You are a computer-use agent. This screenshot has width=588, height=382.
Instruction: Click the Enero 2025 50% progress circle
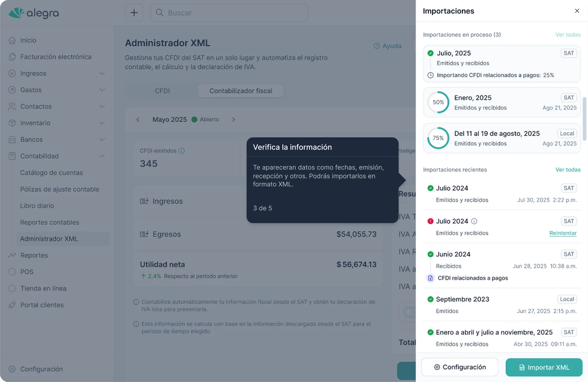(x=438, y=102)
